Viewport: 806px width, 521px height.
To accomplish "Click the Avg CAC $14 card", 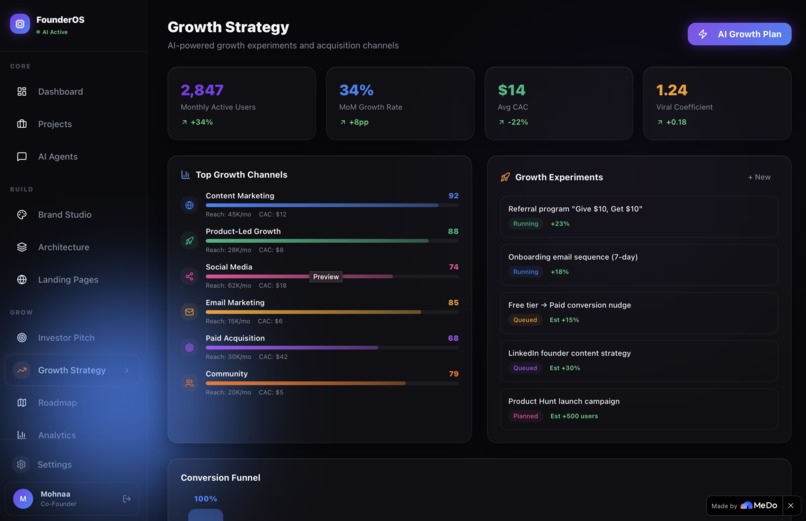I will (559, 103).
